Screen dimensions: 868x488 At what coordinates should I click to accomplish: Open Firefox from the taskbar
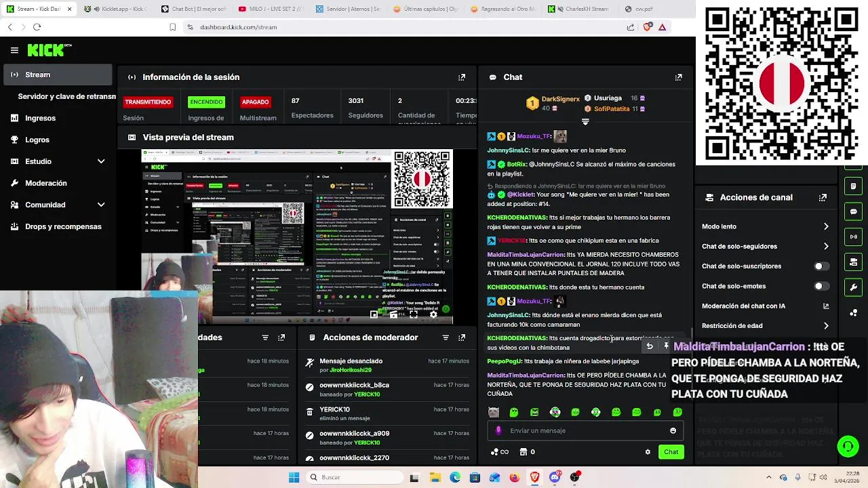(515, 478)
